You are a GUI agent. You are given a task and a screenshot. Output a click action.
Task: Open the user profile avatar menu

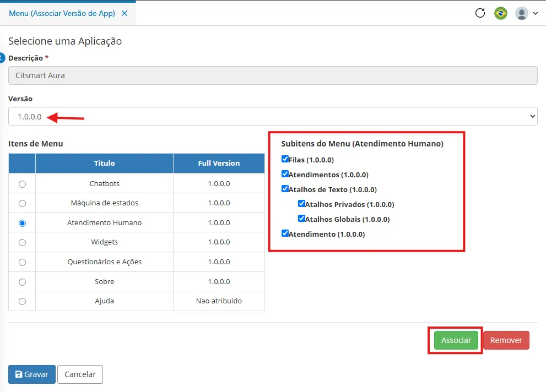pos(522,13)
